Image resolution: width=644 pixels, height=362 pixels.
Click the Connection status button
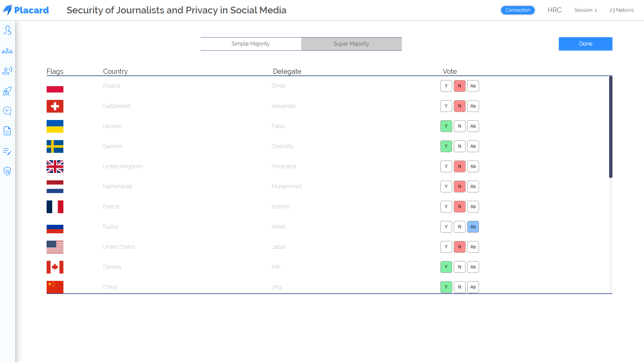click(x=518, y=10)
